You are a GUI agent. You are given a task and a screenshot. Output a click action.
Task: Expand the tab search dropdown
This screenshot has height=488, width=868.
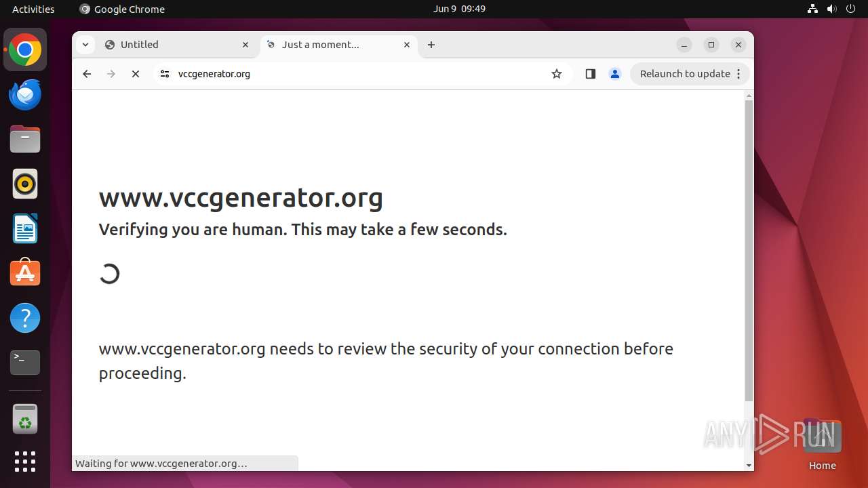coord(85,45)
